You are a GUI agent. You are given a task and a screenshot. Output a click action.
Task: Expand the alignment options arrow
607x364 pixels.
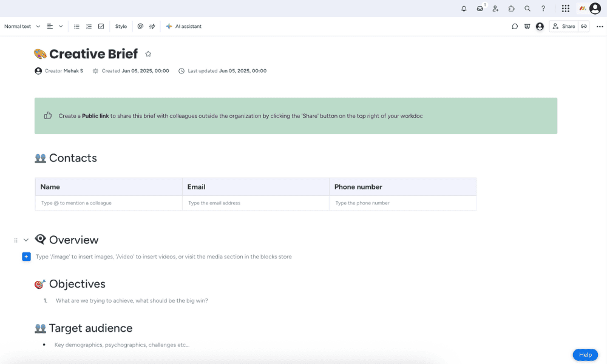coord(61,26)
